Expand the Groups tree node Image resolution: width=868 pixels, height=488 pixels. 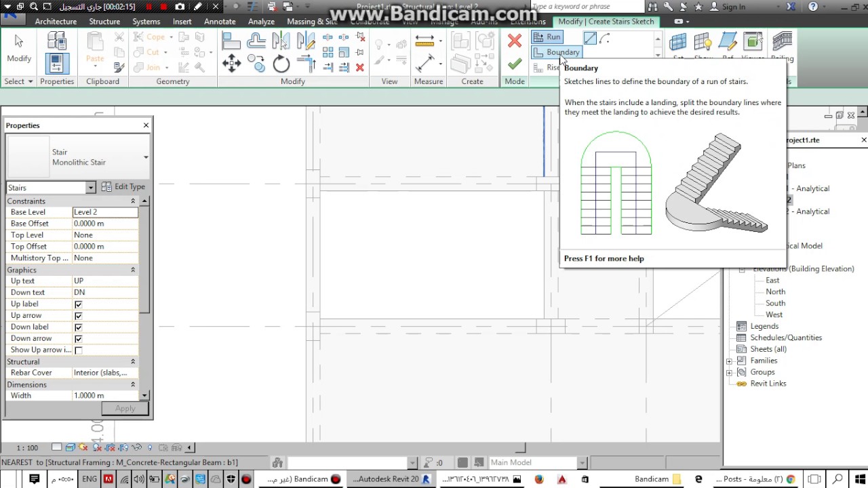pos(729,372)
